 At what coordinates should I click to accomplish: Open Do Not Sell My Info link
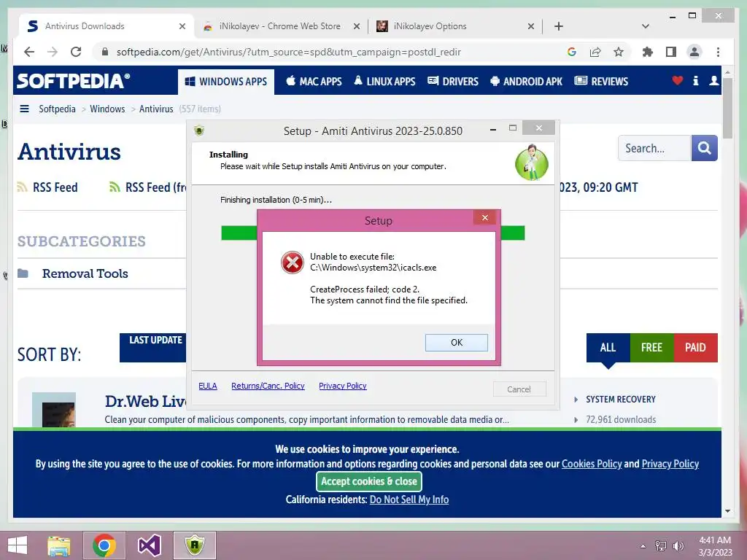(409, 499)
